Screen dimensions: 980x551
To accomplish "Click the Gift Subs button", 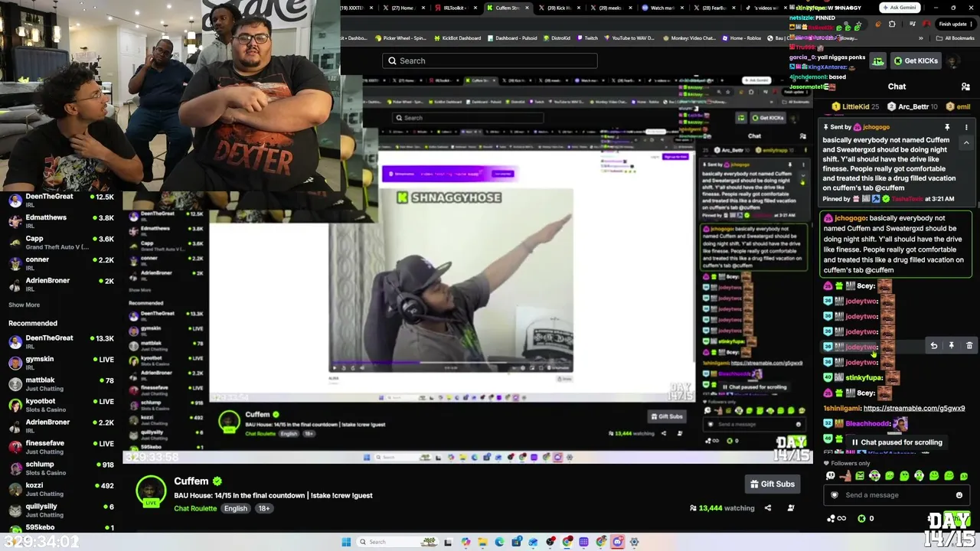I will coord(773,484).
